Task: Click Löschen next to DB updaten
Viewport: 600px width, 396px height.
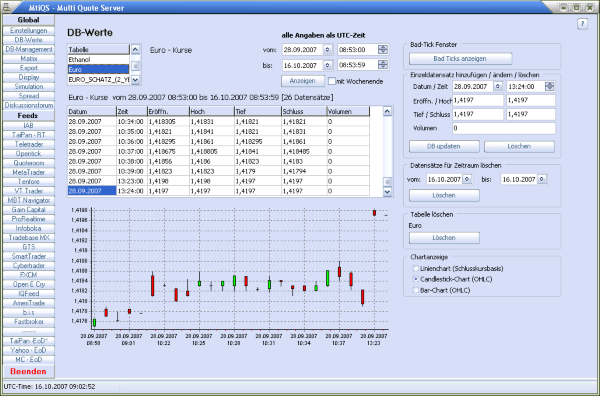Action: 519,146
